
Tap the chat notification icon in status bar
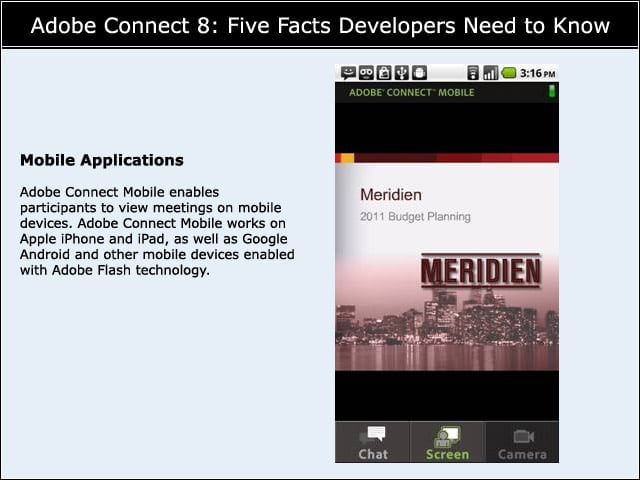pyautogui.click(x=348, y=73)
